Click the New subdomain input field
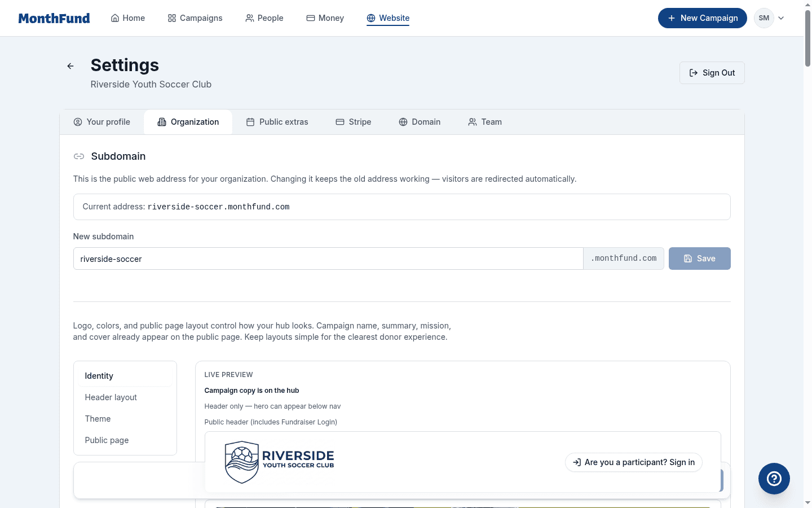Screen dimensions: 812x508 [x=328, y=259]
